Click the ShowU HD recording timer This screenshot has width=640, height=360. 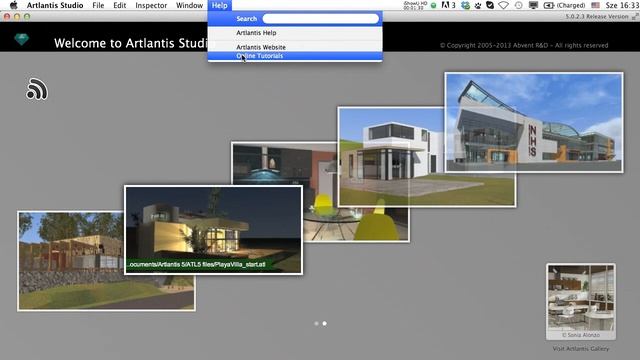click(415, 5)
